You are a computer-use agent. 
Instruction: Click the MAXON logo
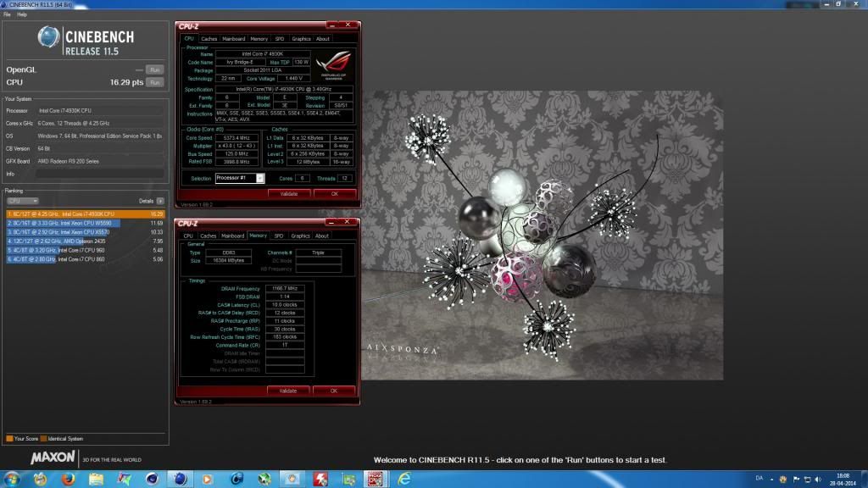click(x=53, y=457)
